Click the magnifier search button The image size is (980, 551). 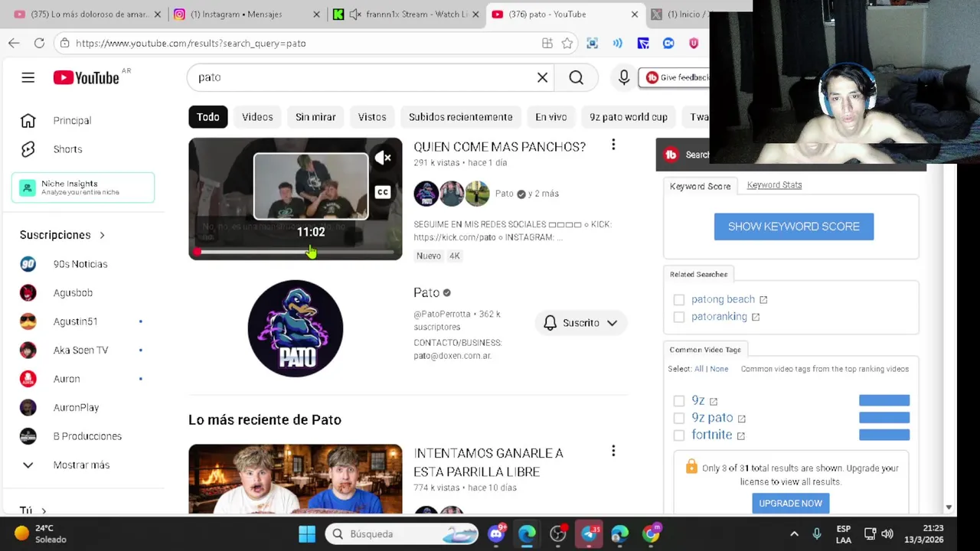click(577, 77)
